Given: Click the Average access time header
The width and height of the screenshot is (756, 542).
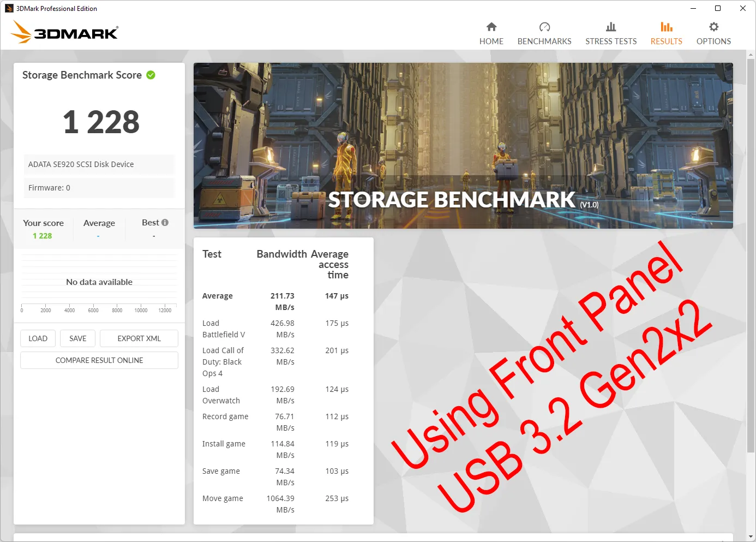Looking at the screenshot, I should [330, 264].
